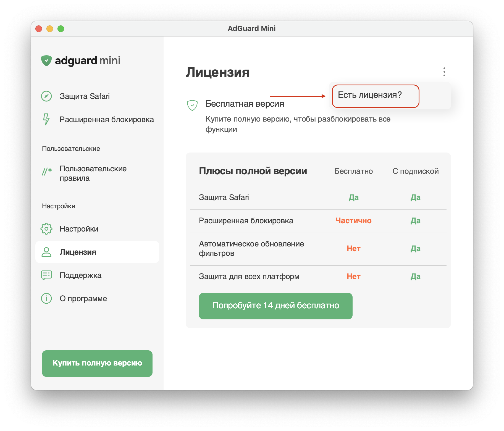The height and width of the screenshot is (431, 504).
Task: Click the support chat bubble icon
Action: 46,275
